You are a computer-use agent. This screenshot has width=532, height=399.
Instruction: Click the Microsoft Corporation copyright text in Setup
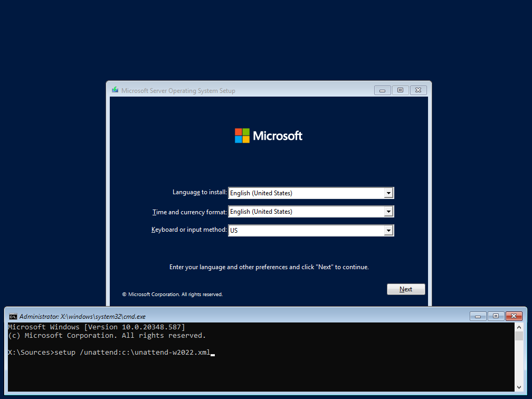(x=173, y=294)
